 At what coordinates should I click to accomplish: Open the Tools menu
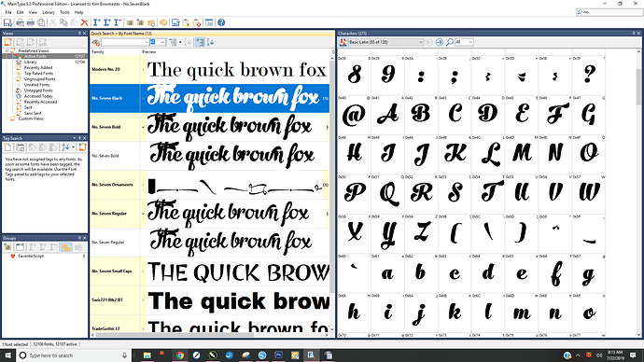tap(64, 12)
